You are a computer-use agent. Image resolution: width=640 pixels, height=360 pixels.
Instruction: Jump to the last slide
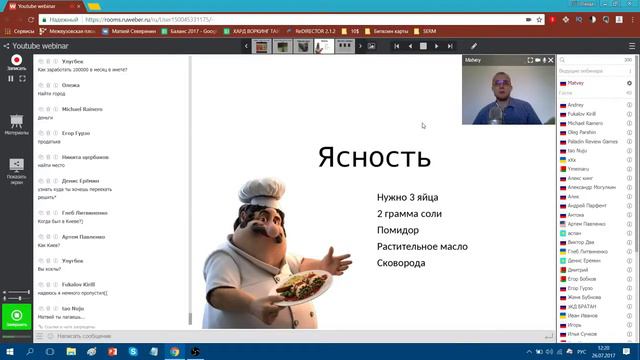coord(450,46)
